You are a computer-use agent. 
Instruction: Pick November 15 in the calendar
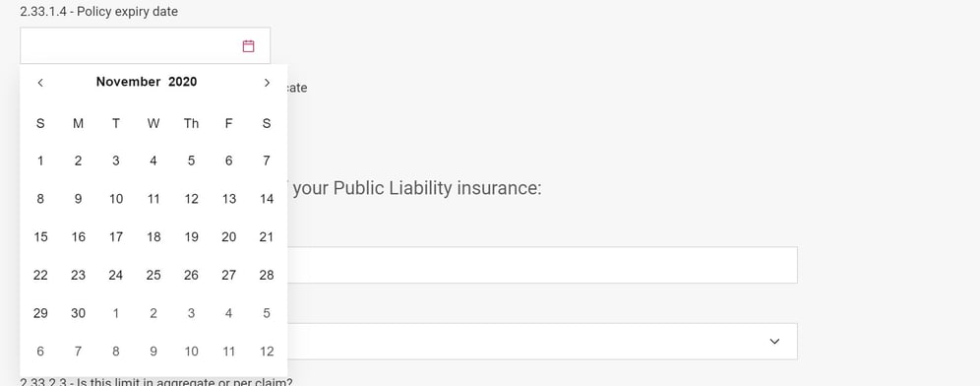click(x=40, y=237)
